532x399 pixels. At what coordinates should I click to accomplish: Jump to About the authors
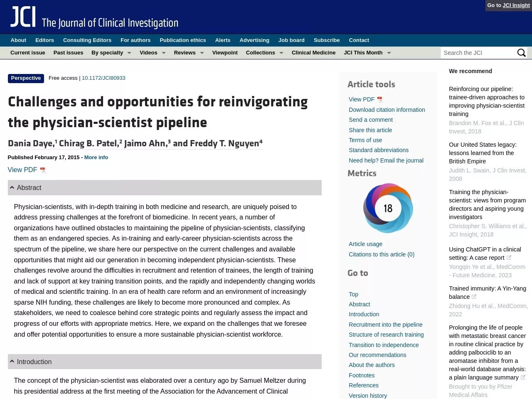[x=372, y=365]
